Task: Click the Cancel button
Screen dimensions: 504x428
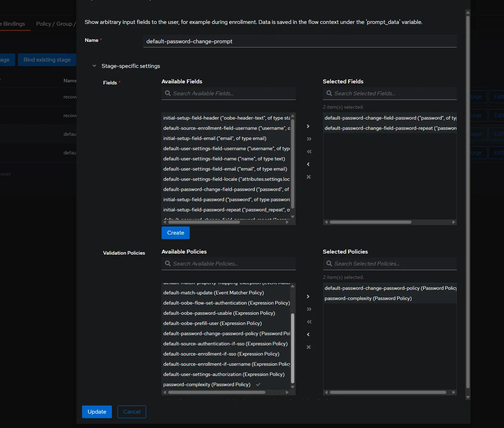Action: point(132,411)
